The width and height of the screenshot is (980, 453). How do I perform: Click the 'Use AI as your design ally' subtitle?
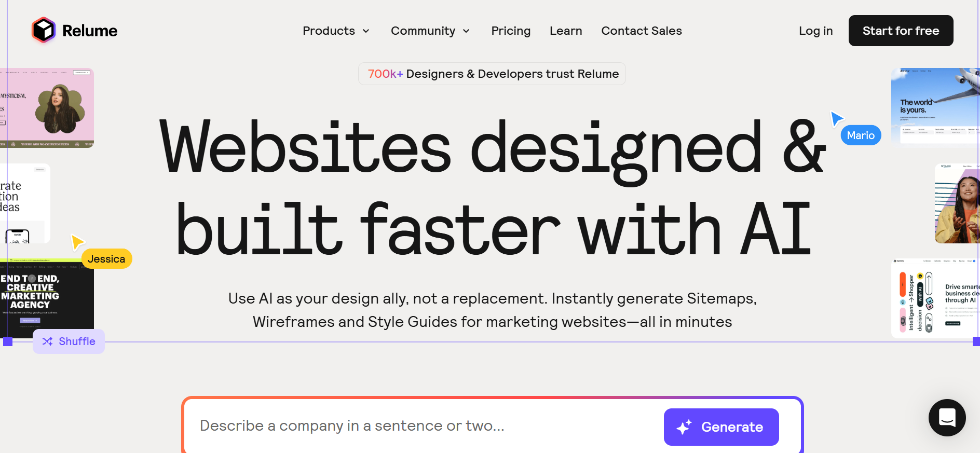point(493,310)
